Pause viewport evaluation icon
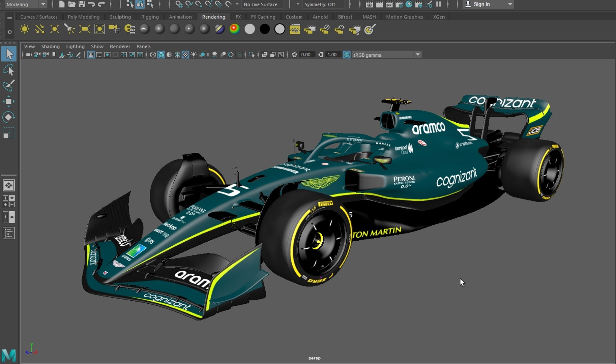 [x=438, y=4]
